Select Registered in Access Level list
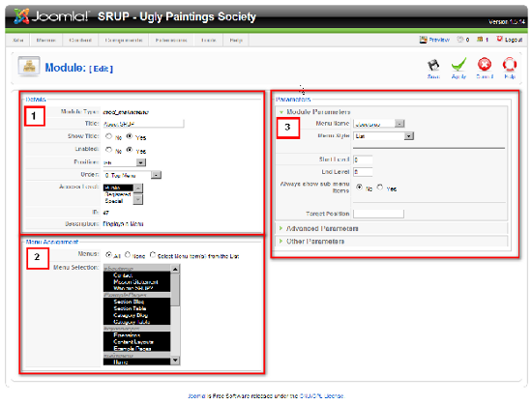Image resolution: width=532 pixels, height=405 pixels. click(x=118, y=194)
